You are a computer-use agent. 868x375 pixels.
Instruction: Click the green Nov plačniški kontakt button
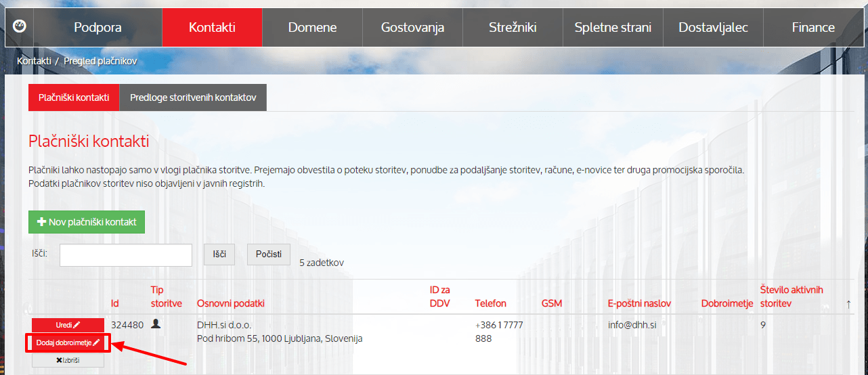[x=87, y=222]
